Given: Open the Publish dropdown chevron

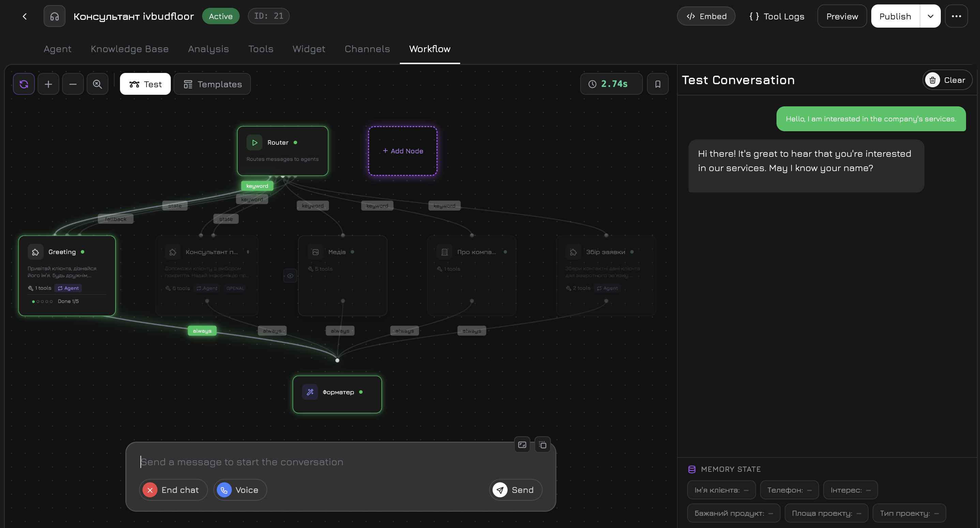Looking at the screenshot, I should (931, 16).
